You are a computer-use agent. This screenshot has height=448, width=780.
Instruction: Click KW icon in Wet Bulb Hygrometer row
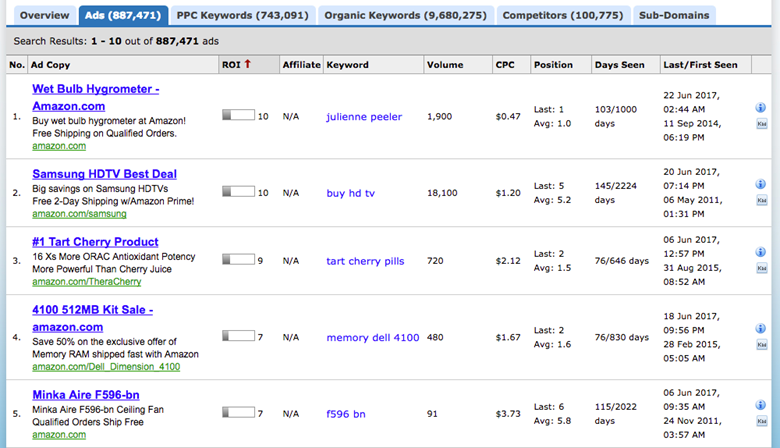pos(762,124)
